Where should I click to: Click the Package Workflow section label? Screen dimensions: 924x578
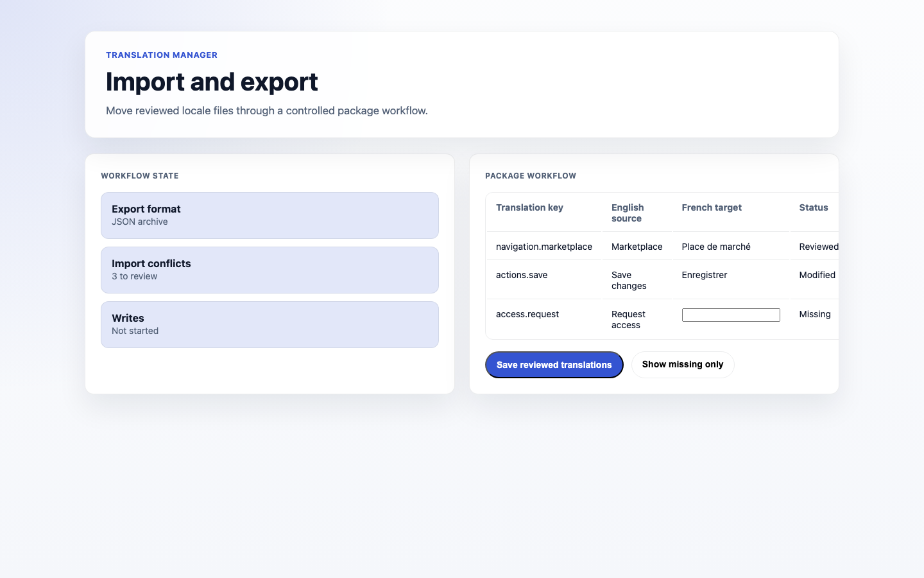pos(531,175)
